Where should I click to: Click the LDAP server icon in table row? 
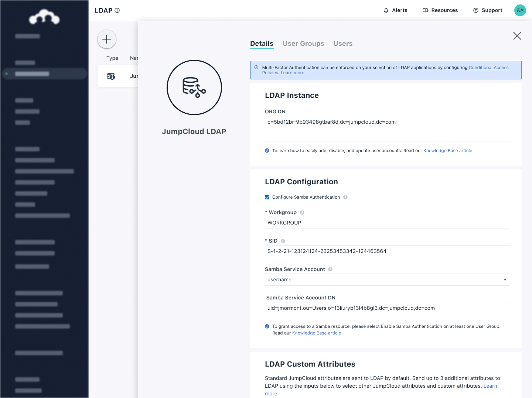pos(111,76)
